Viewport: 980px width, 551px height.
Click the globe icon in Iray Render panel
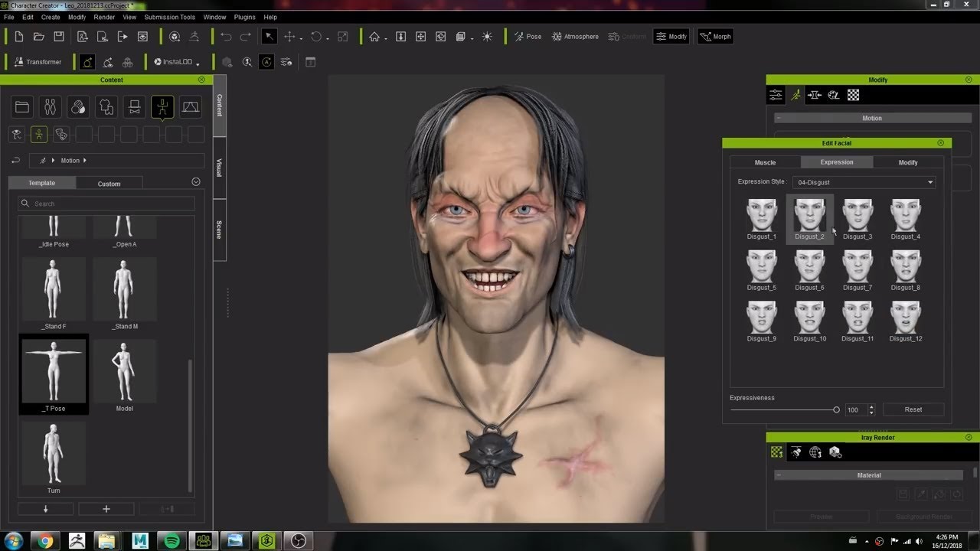(x=815, y=452)
